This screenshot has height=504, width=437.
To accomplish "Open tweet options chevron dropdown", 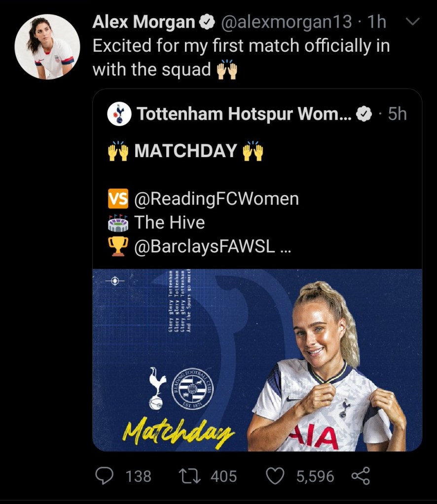I will (411, 22).
